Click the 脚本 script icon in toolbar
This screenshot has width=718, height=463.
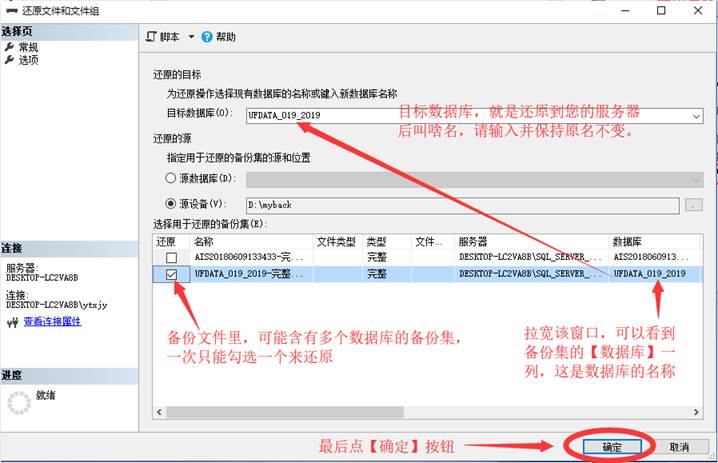coord(152,37)
